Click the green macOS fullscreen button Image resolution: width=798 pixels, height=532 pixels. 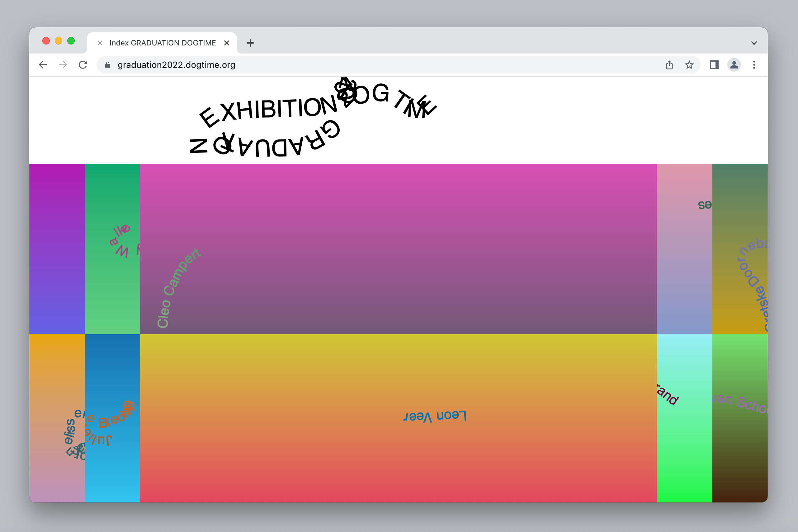click(71, 41)
